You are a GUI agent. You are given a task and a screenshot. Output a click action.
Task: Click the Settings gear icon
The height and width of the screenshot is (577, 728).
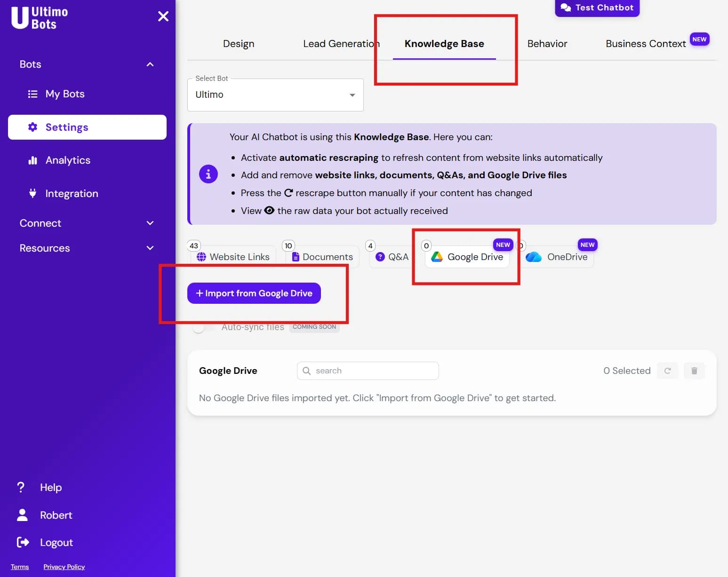32,127
